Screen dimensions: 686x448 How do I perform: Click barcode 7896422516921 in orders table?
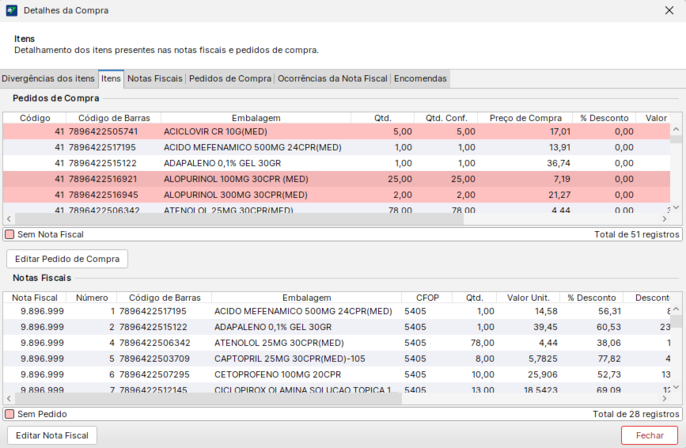tap(103, 179)
